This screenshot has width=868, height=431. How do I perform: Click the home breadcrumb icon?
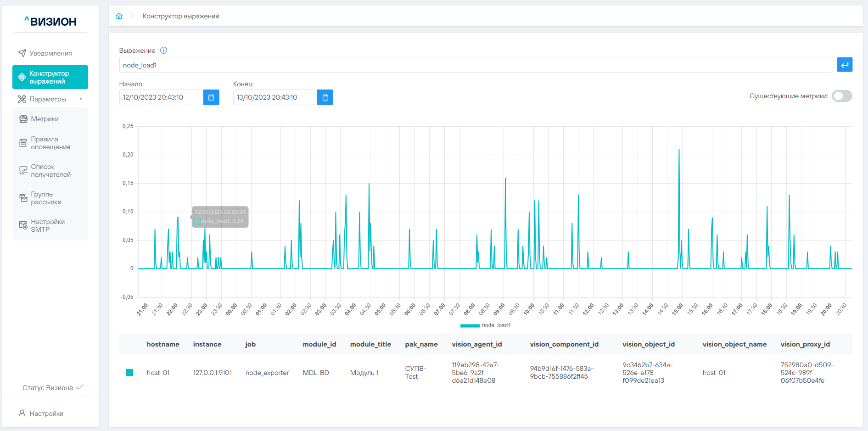pyautogui.click(x=119, y=16)
